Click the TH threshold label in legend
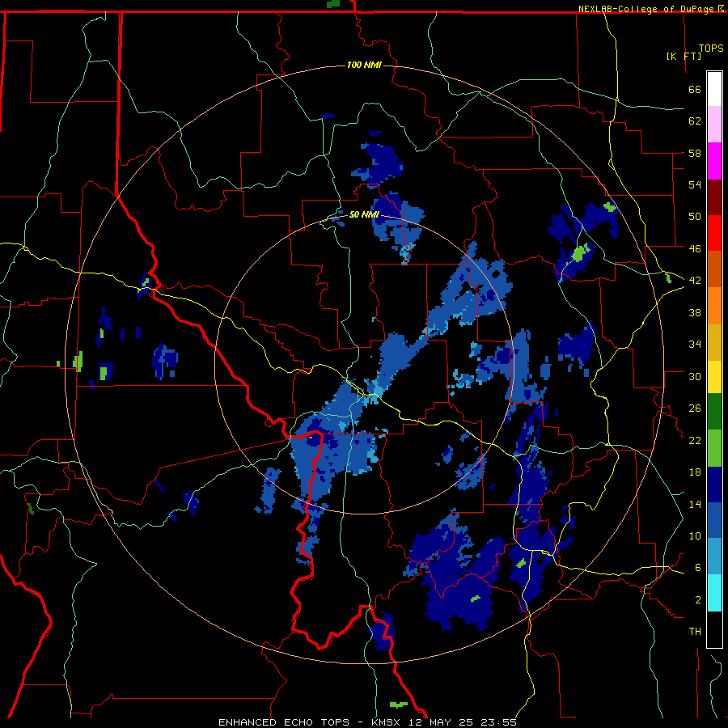This screenshot has width=728, height=728. (695, 631)
